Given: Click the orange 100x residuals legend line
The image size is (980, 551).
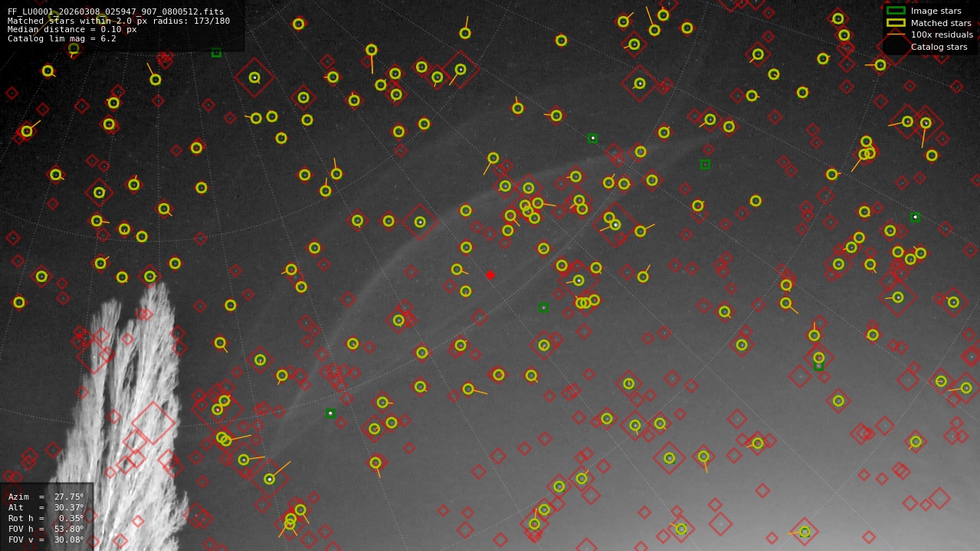Looking at the screenshot, I should pos(896,34).
